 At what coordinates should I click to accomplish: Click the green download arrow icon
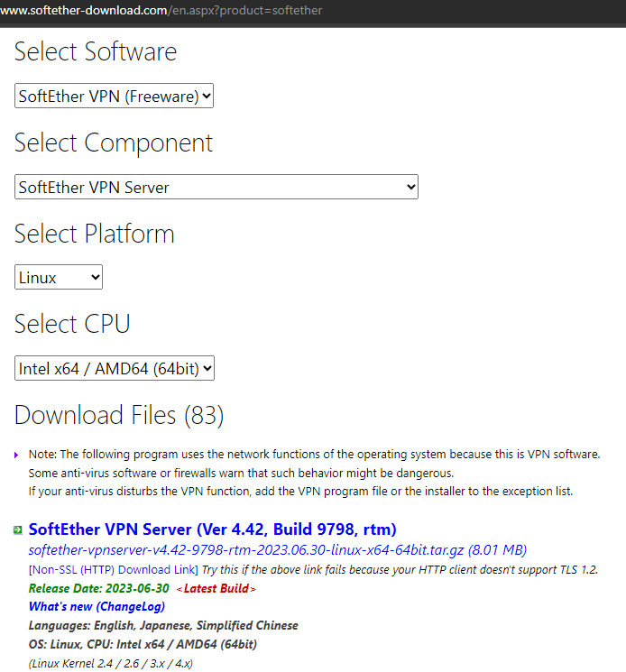point(18,530)
